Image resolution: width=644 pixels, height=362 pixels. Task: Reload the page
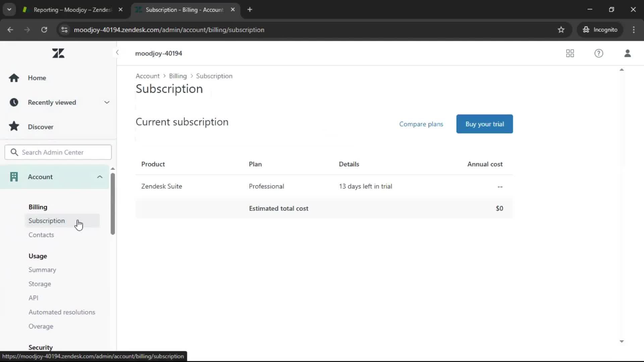point(44,30)
